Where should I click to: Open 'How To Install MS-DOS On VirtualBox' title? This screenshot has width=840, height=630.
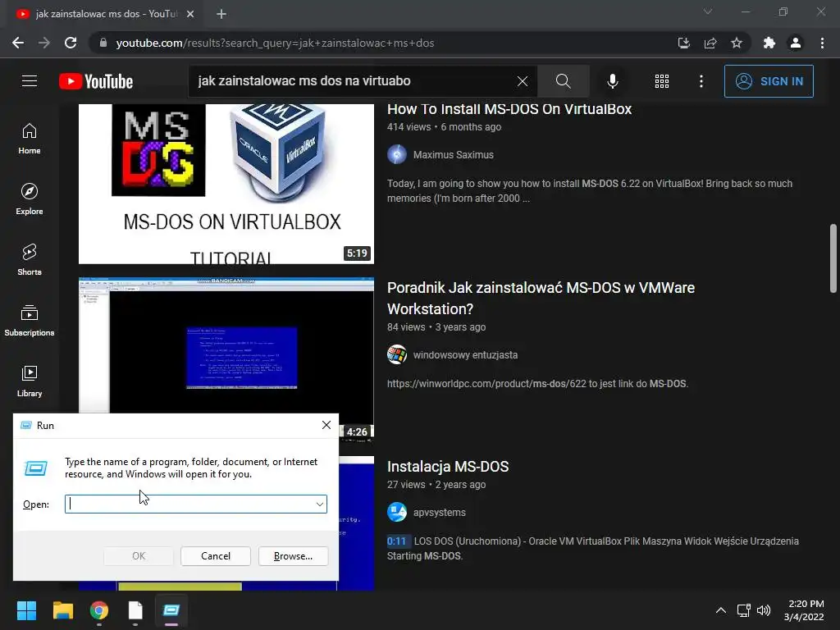[509, 109]
